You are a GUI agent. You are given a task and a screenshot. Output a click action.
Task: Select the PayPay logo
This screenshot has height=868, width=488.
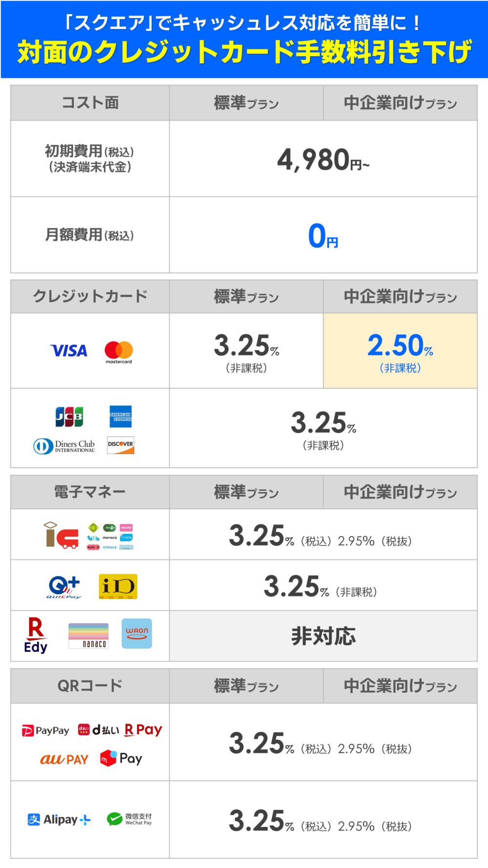tap(45, 731)
